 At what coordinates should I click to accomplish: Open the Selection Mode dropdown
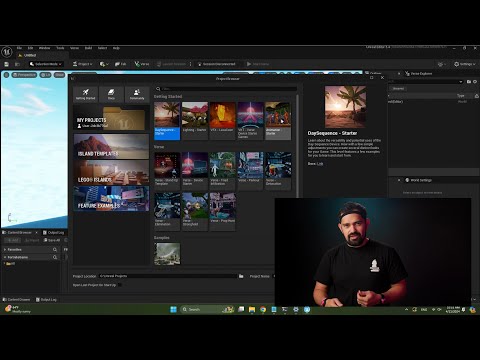[x=45, y=64]
